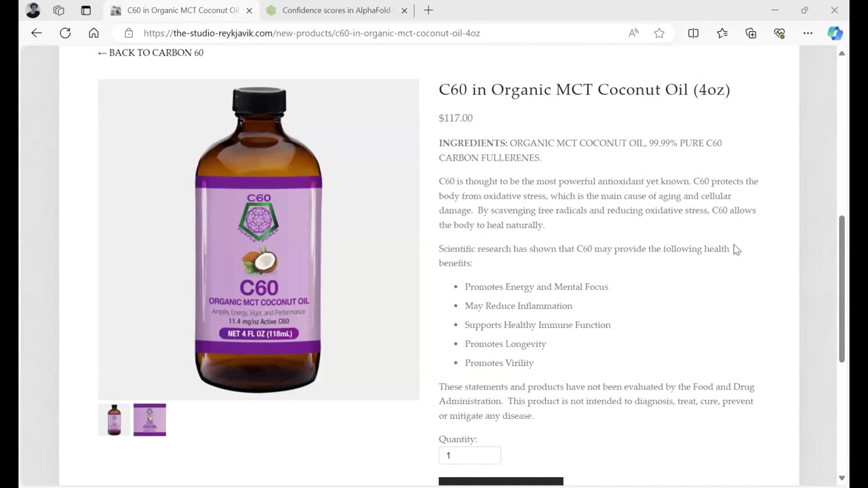The height and width of the screenshot is (488, 868).
Task: Open the tab actions menu icon
Action: [x=85, y=10]
